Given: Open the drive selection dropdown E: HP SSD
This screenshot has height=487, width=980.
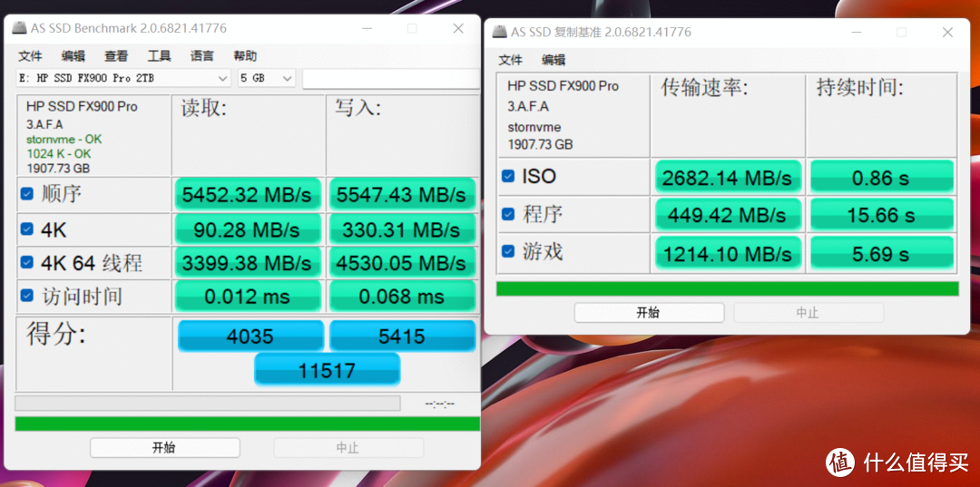Looking at the screenshot, I should (x=123, y=78).
